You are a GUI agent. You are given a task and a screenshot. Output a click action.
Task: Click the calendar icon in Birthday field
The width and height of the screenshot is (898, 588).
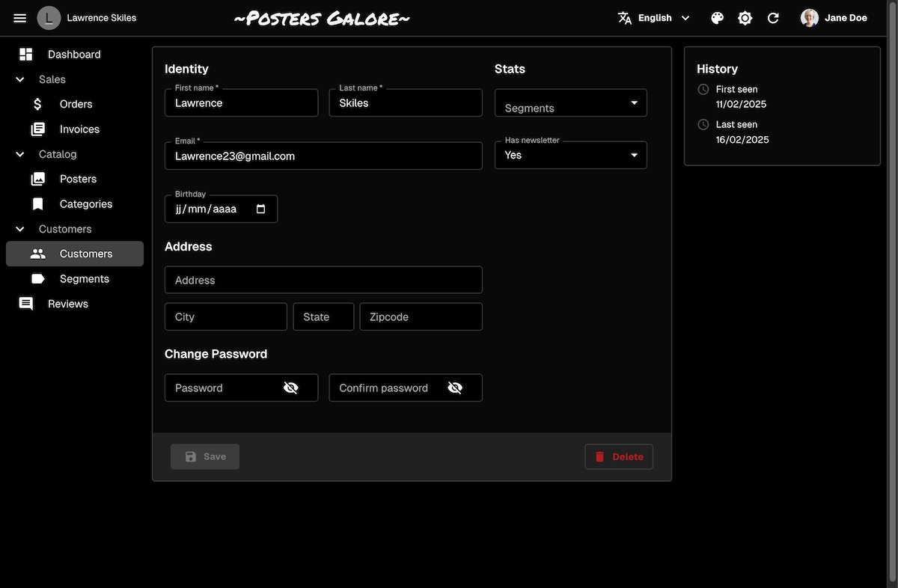(x=261, y=209)
